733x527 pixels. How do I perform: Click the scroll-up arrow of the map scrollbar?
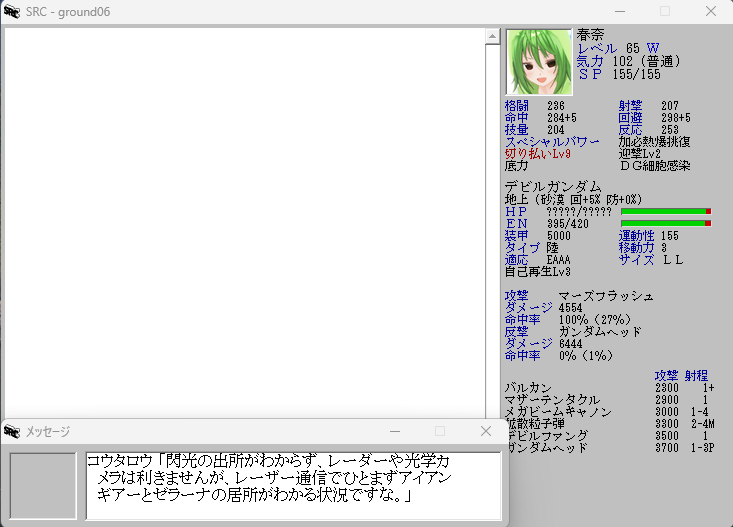[492, 36]
